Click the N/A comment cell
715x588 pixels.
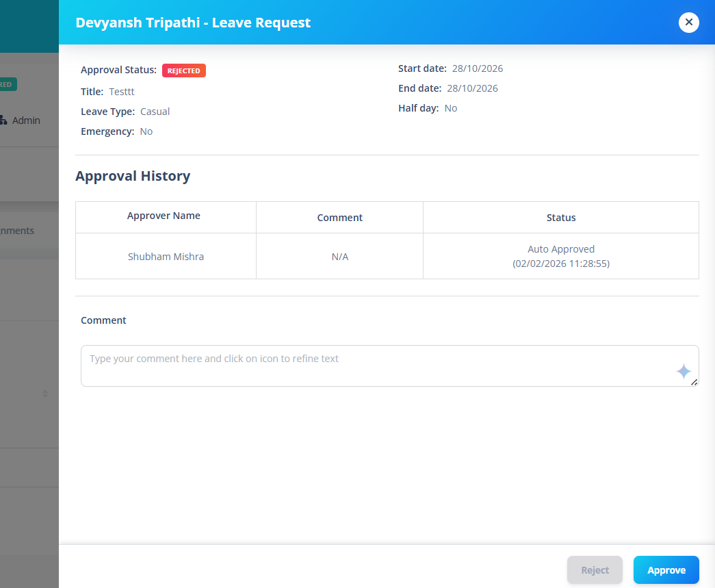[340, 257]
